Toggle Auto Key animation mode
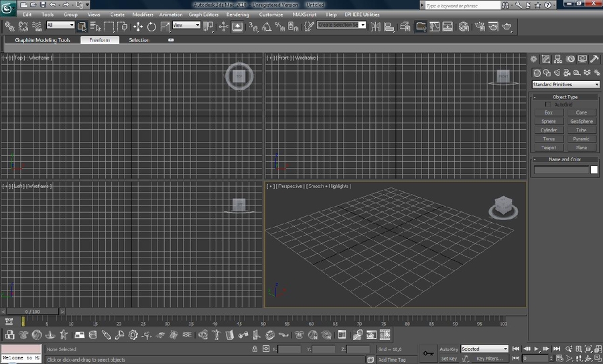Image resolution: width=603 pixels, height=364 pixels. pos(449,349)
